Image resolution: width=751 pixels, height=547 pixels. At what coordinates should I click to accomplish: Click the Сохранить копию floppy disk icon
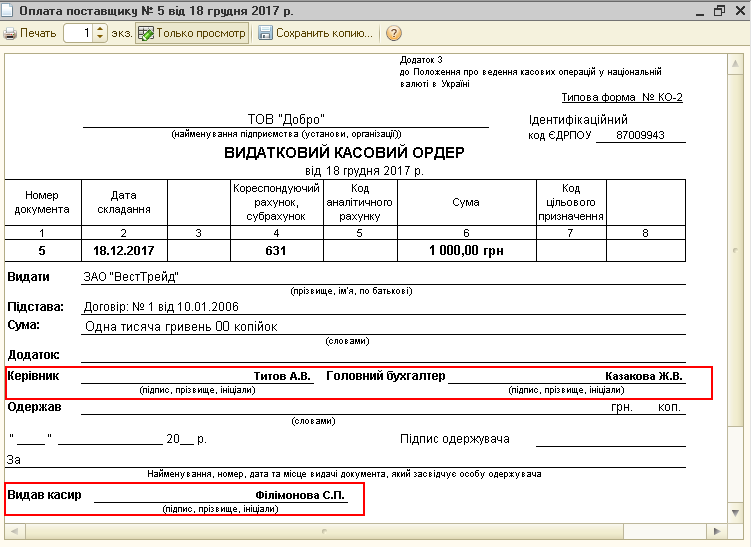(265, 33)
